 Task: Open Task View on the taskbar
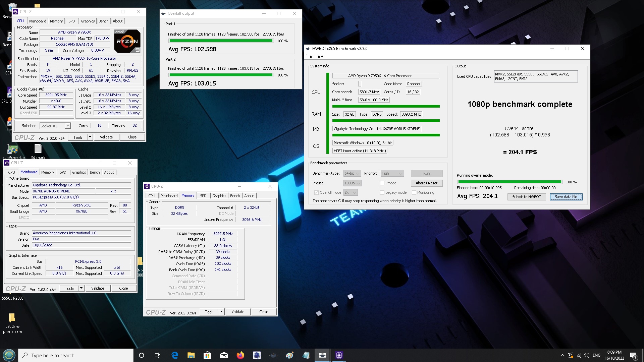(158, 355)
